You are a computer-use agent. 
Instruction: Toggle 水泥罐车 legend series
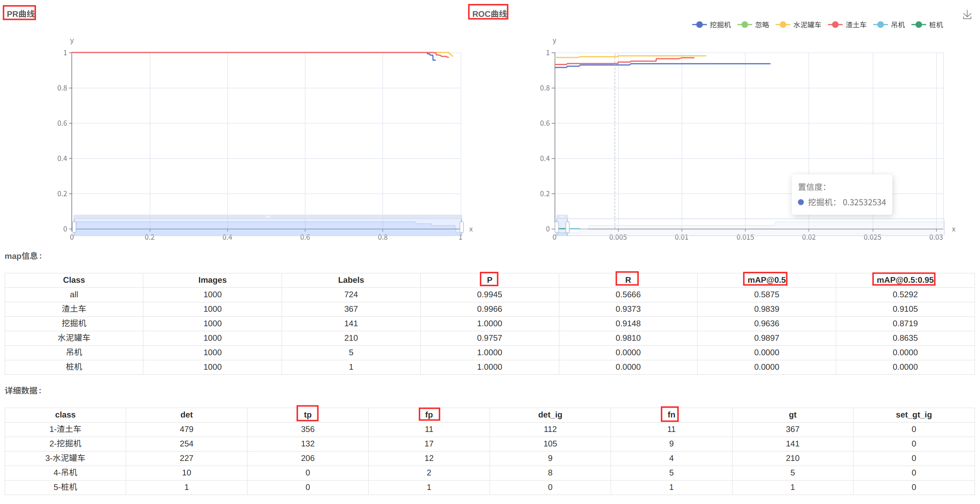798,25
